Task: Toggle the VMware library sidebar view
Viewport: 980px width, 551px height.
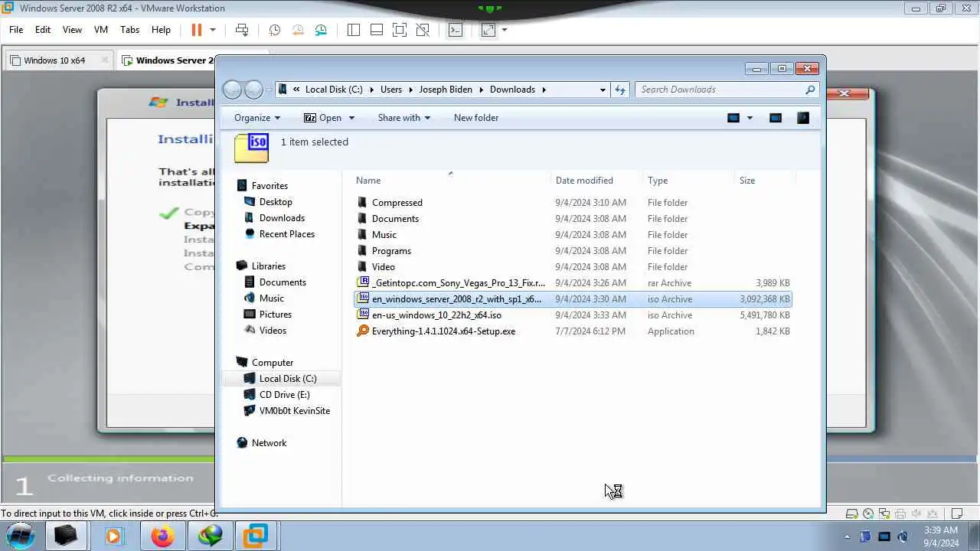Action: 354,30
